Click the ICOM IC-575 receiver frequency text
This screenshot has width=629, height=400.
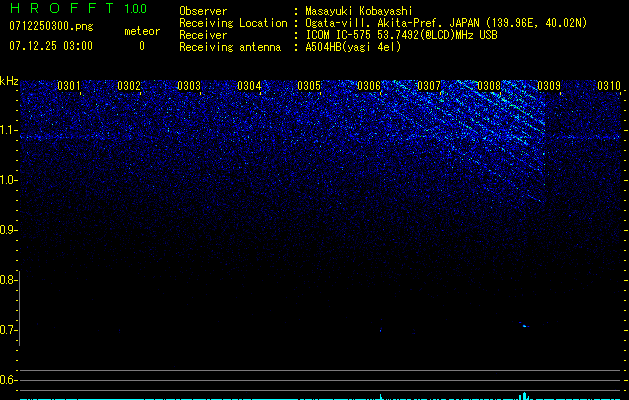coord(401,35)
